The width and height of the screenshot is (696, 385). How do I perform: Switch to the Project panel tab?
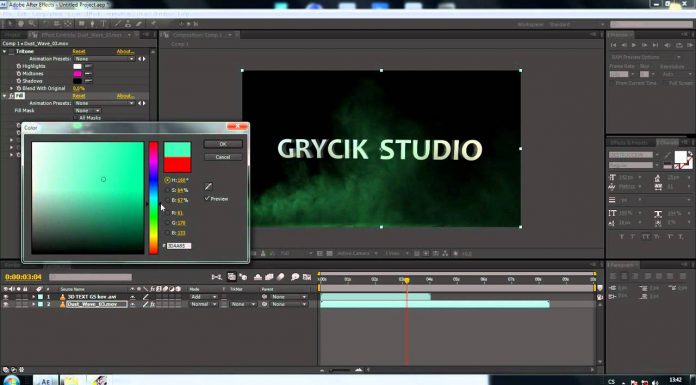[13, 35]
